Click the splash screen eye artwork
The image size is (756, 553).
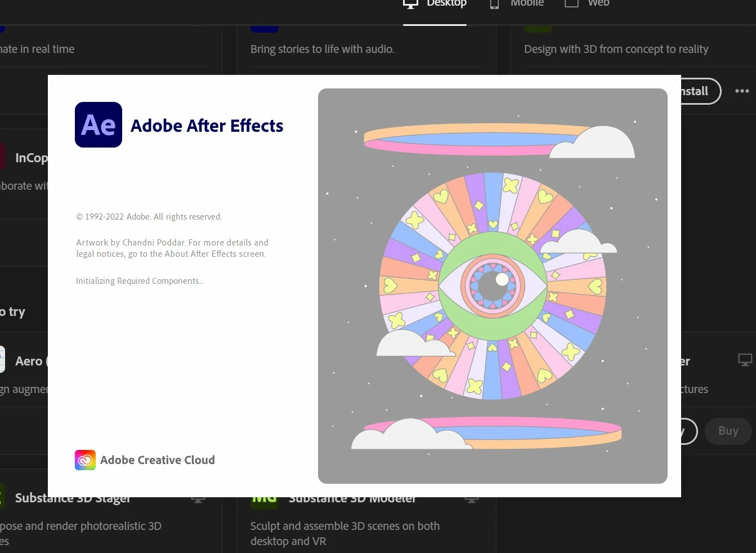[x=493, y=286]
